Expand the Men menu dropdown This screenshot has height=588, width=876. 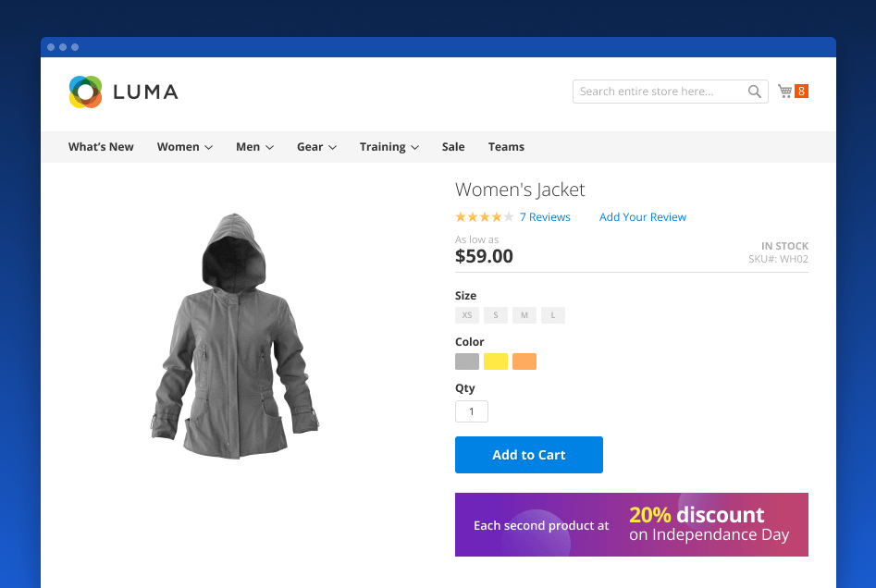tap(254, 147)
